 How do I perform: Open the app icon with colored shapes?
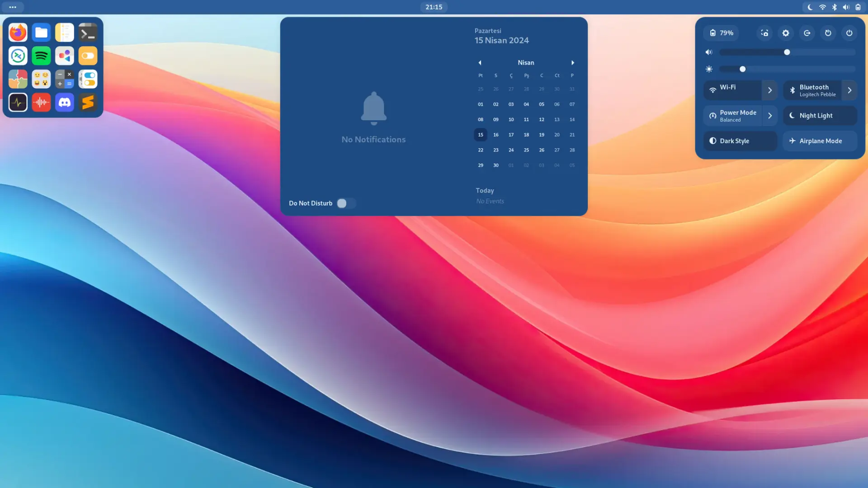(65, 56)
